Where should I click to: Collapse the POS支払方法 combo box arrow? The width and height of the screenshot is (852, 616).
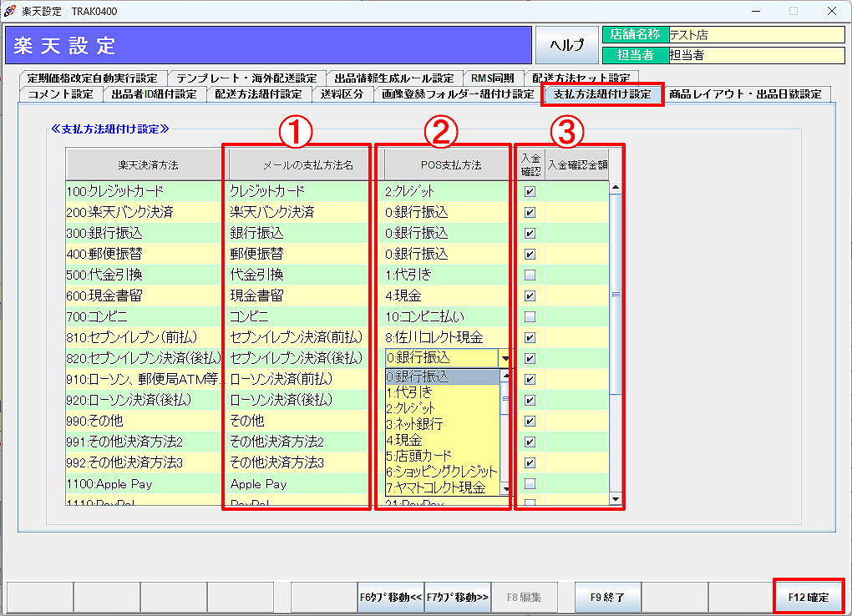click(505, 358)
